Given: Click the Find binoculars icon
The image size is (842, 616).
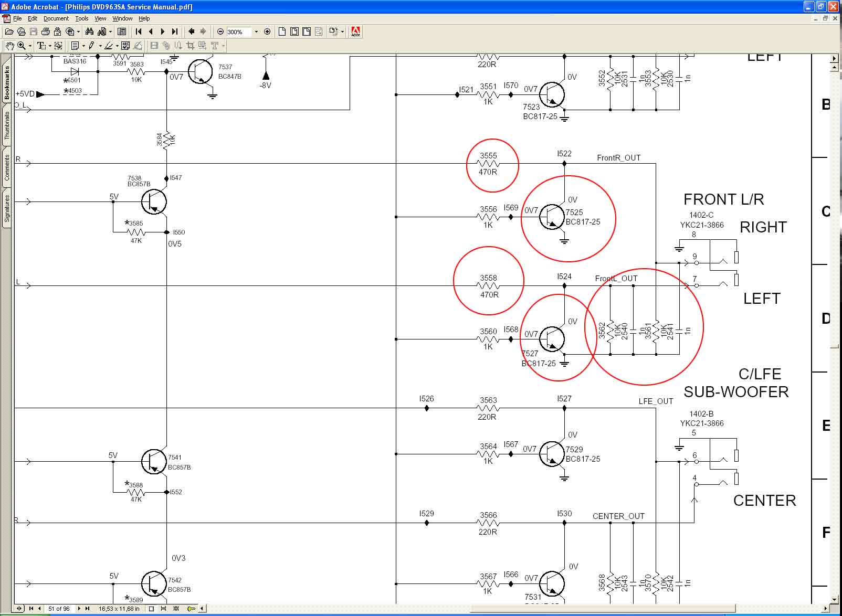Looking at the screenshot, I should click(89, 31).
